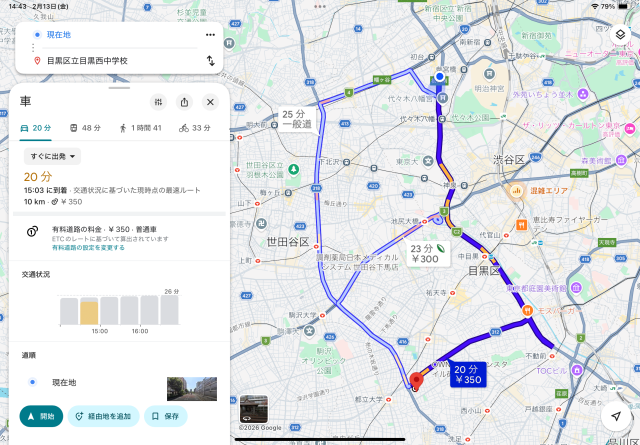Open the map layers button
The width and height of the screenshot is (640, 445).
click(x=620, y=34)
